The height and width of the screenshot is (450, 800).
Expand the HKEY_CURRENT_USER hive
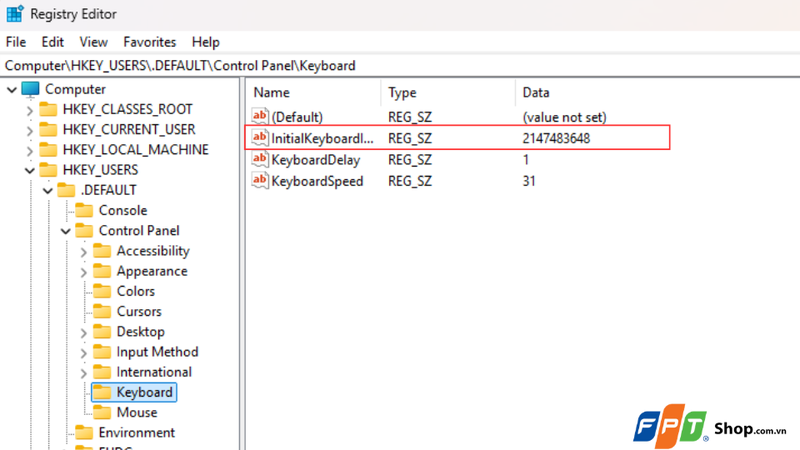click(30, 130)
